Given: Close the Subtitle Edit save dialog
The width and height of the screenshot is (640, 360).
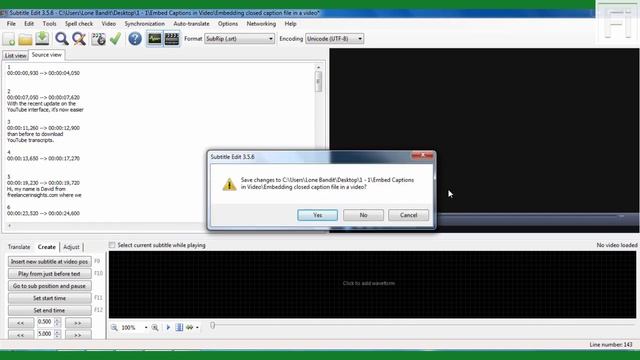Looking at the screenshot, I should 423,156.
